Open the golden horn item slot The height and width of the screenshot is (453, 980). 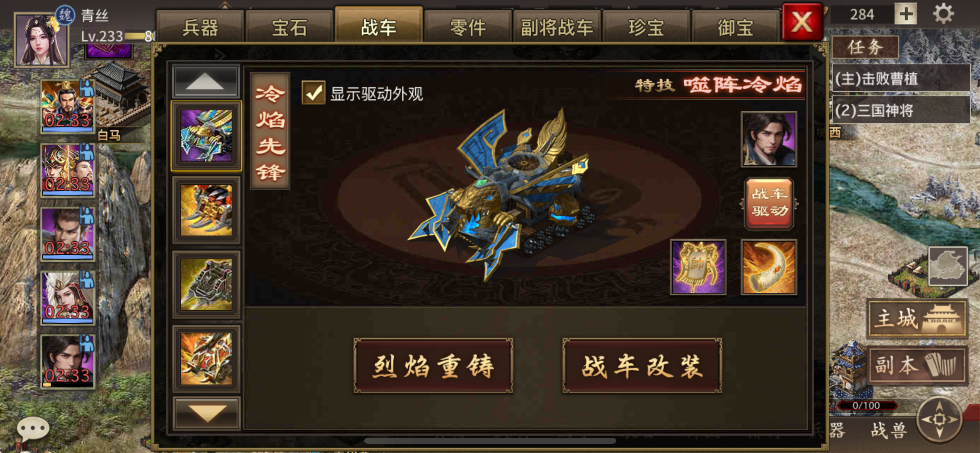point(769,267)
